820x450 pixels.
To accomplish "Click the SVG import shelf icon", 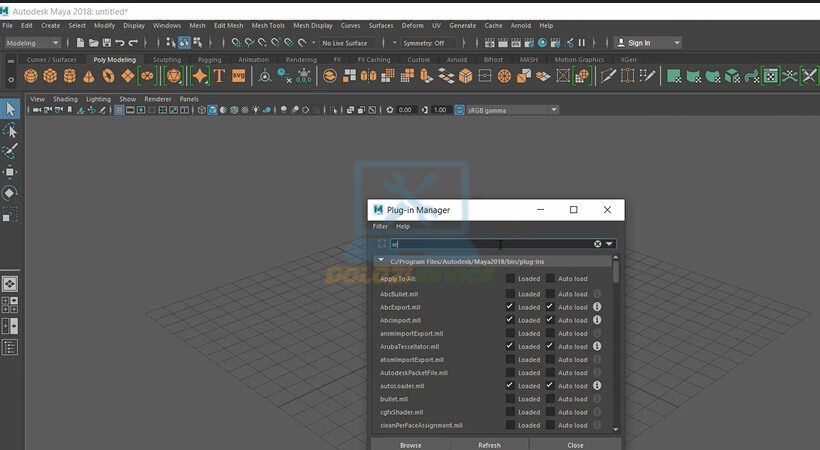I will [238, 76].
